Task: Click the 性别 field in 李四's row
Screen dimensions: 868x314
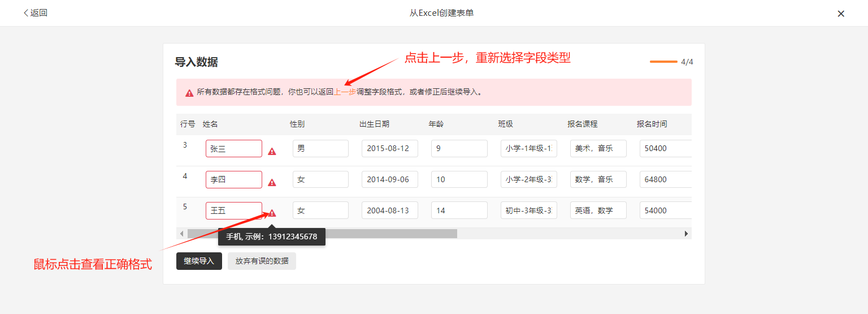Action: pyautogui.click(x=320, y=179)
